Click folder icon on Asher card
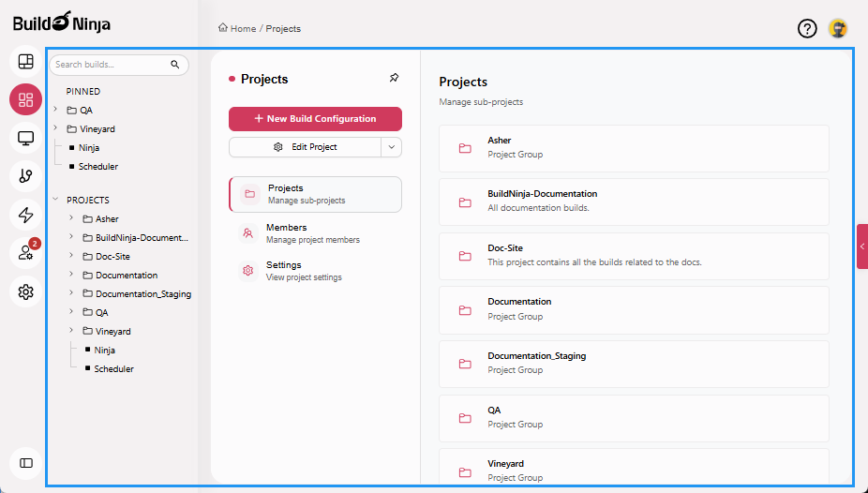The width and height of the screenshot is (868, 493). [x=465, y=148]
